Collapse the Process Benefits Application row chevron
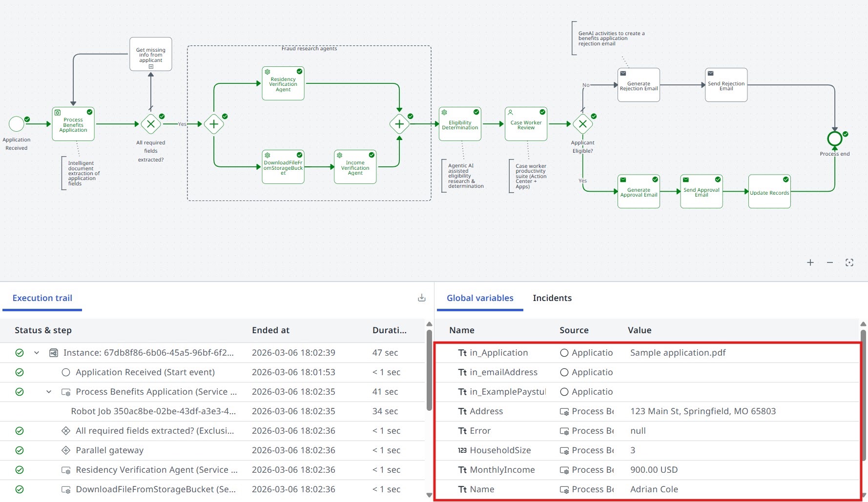The width and height of the screenshot is (868, 502). point(49,392)
